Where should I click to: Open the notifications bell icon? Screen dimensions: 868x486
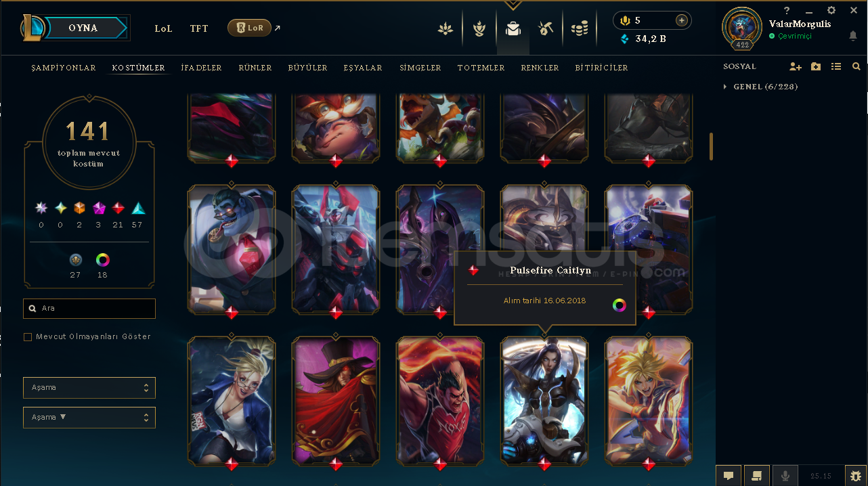(x=853, y=36)
